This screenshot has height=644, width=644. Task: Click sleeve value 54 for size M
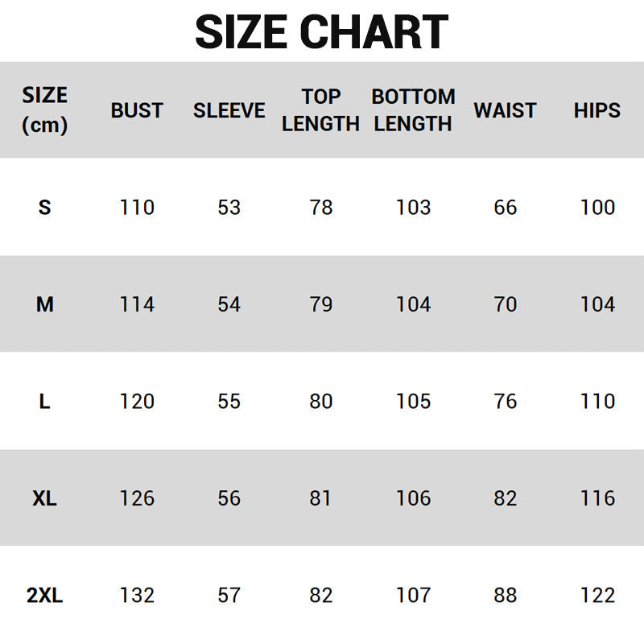[229, 304]
